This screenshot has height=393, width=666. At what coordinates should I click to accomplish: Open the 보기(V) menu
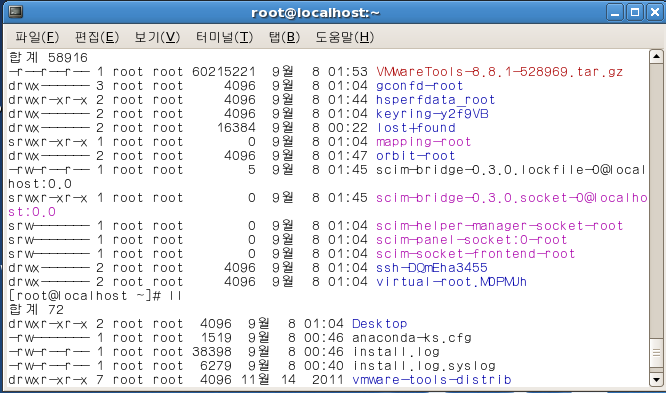tap(157, 37)
